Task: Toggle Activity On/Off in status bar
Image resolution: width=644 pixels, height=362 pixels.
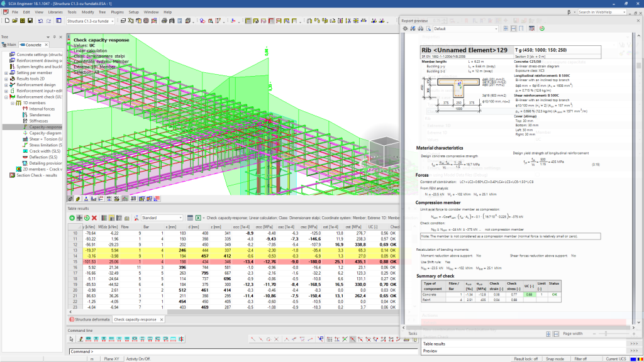Action: point(138,359)
